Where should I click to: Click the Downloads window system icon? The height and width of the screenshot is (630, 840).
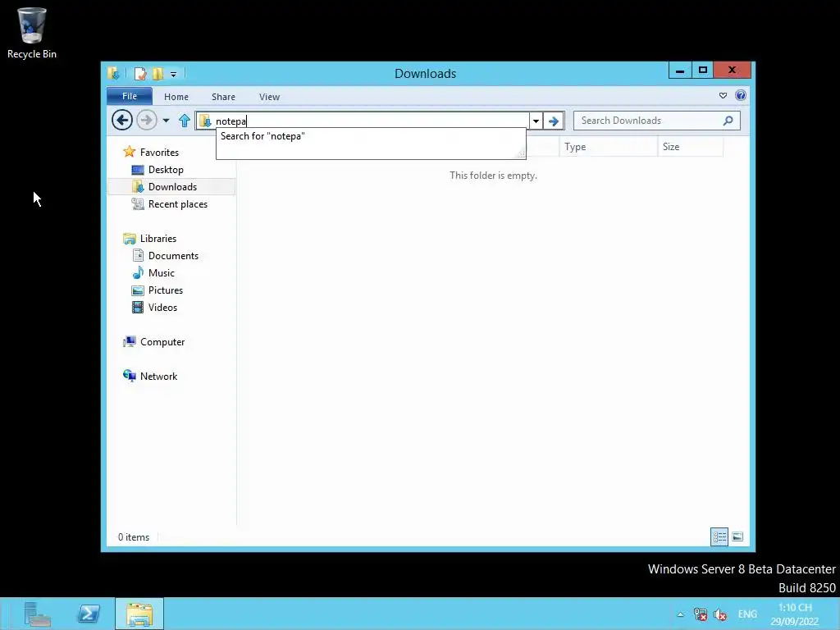click(113, 73)
